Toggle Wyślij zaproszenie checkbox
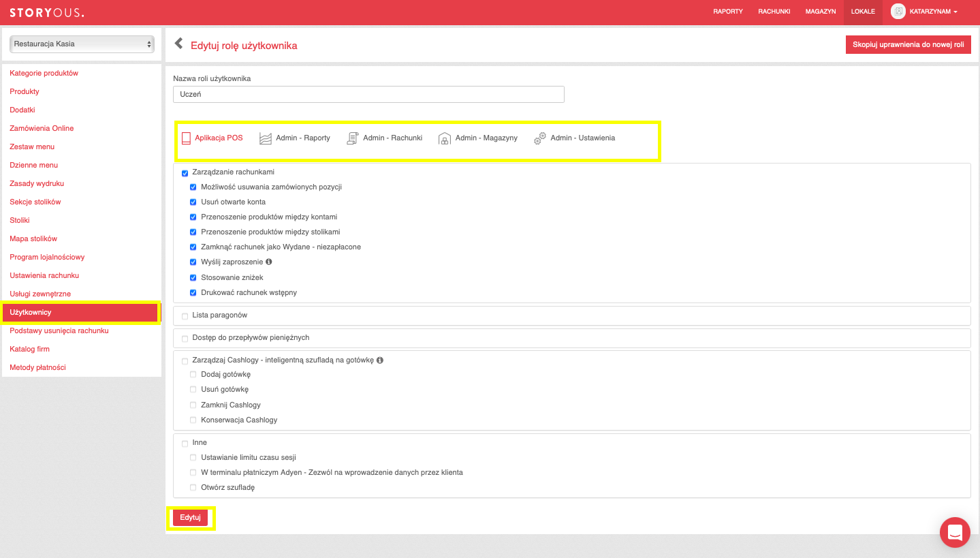The image size is (980, 558). pos(193,262)
